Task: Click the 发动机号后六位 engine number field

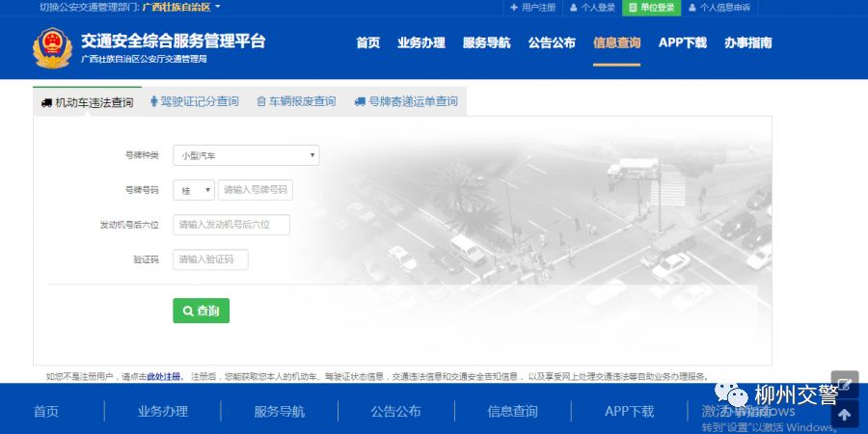Action: click(231, 225)
